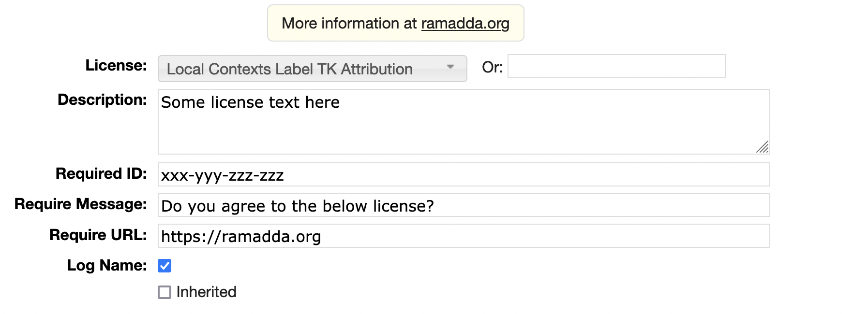The width and height of the screenshot is (868, 314).
Task: Select the Required ID input field
Action: tap(463, 175)
